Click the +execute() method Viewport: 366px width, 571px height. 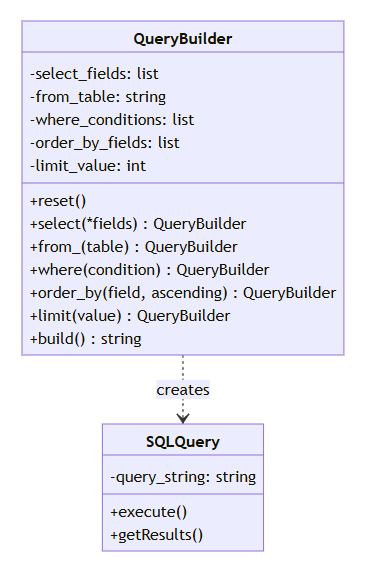point(149,512)
